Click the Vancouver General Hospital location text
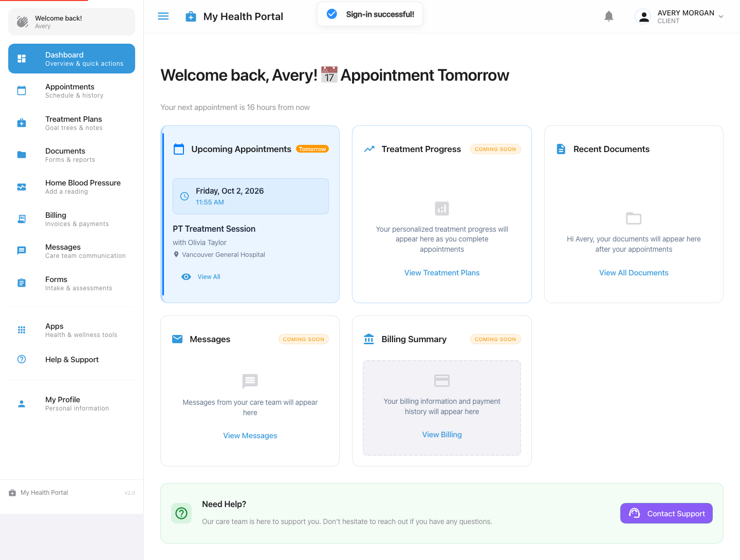This screenshot has width=740, height=560. 224,255
